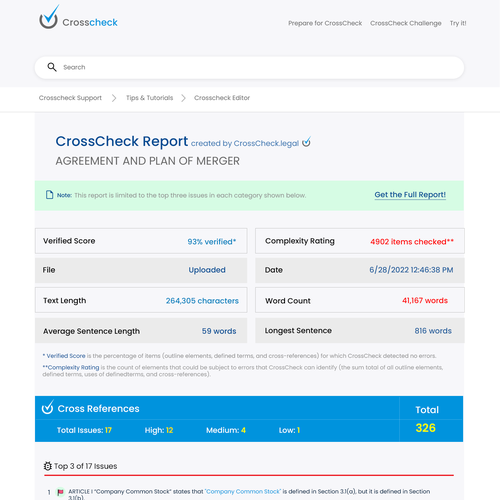Screen dimensions: 500x500
Task: Click the 41,167 words value
Action: pos(425,300)
